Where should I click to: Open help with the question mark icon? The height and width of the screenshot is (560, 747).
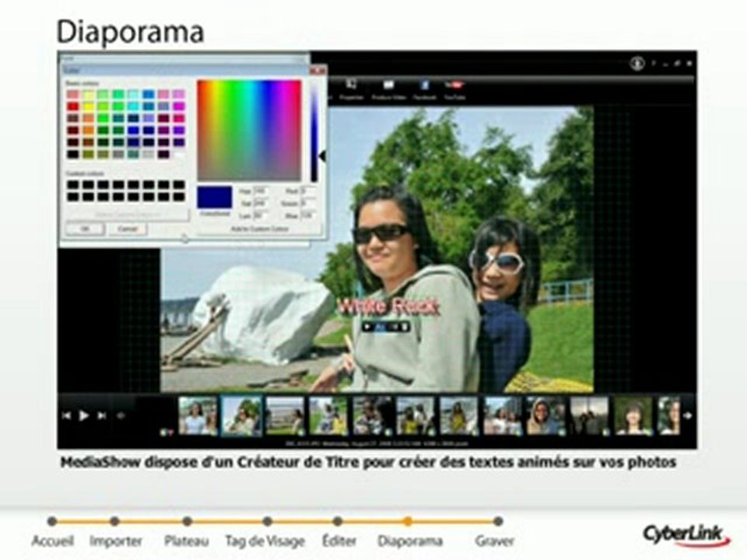click(x=654, y=63)
